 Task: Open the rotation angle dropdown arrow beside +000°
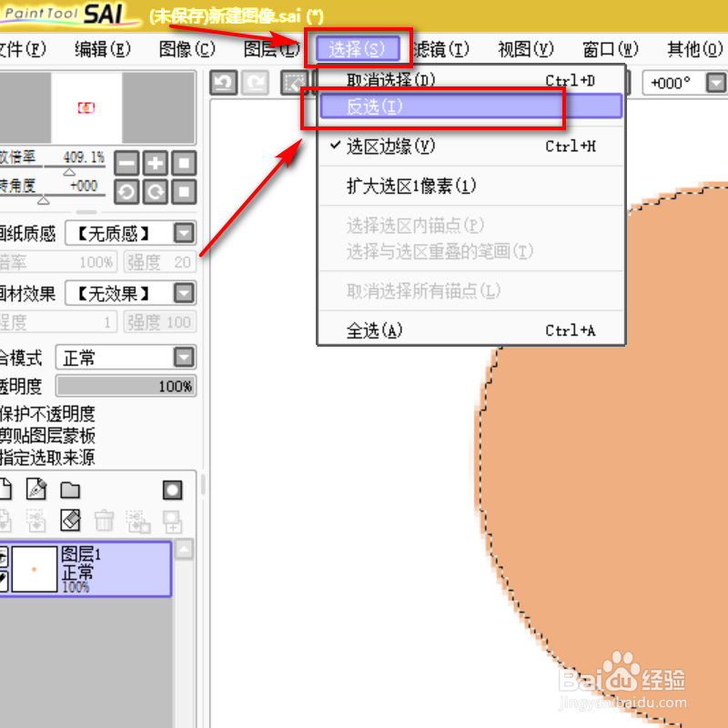(715, 84)
